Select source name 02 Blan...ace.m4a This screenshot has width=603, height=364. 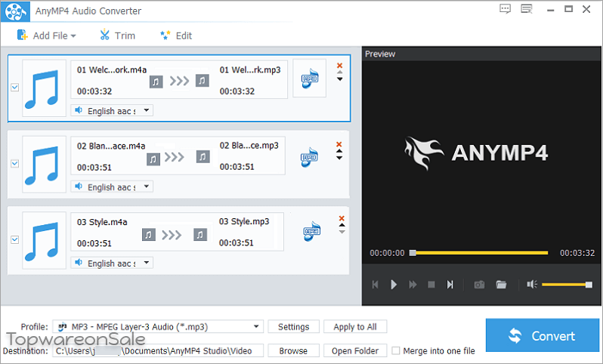click(111, 146)
